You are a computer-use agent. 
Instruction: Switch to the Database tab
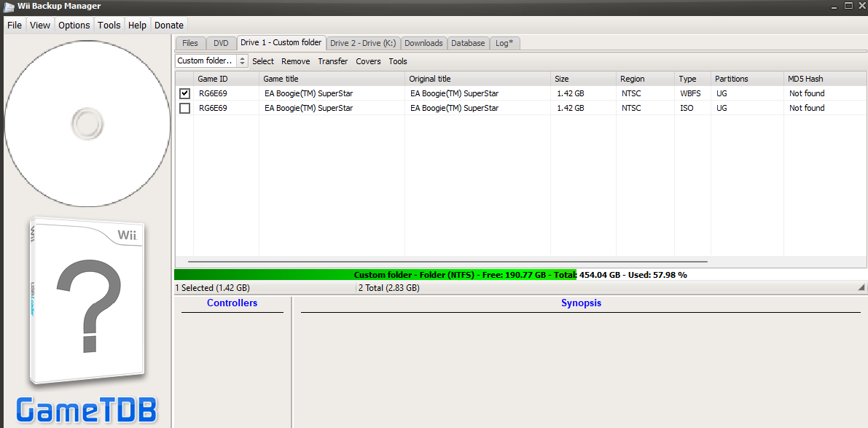point(468,43)
